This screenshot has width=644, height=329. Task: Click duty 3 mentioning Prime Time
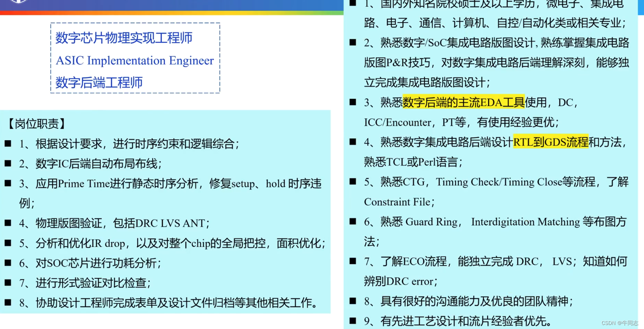(x=170, y=193)
